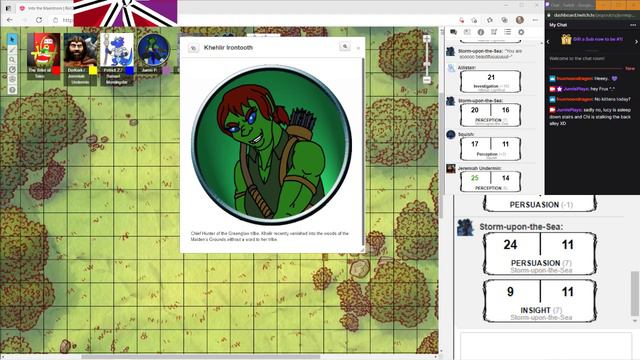Click the map zoom-in plus button
This screenshot has height=360, width=640.
[x=427, y=38]
